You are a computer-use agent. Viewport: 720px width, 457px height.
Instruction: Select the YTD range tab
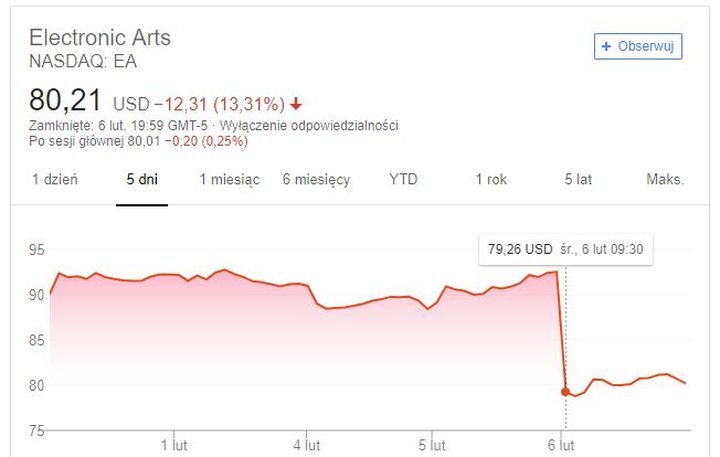(403, 180)
